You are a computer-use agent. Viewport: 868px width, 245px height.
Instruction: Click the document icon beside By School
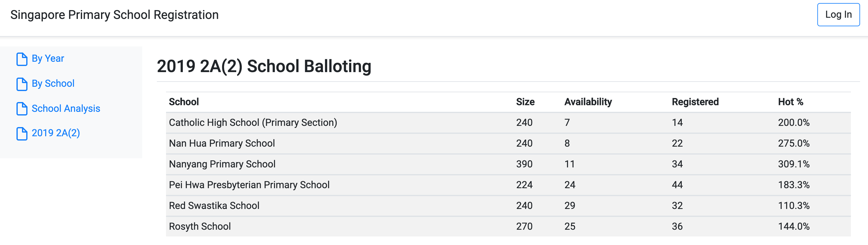tap(22, 84)
